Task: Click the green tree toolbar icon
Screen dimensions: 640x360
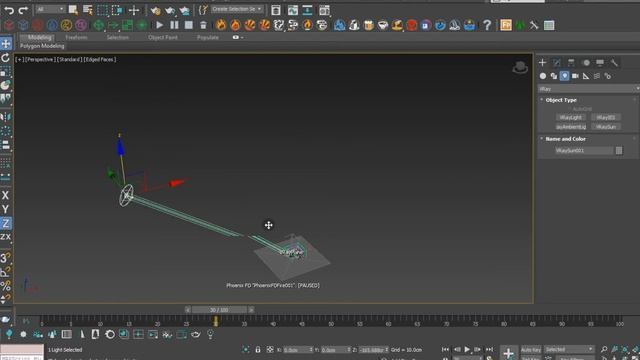Action: (x=520, y=25)
